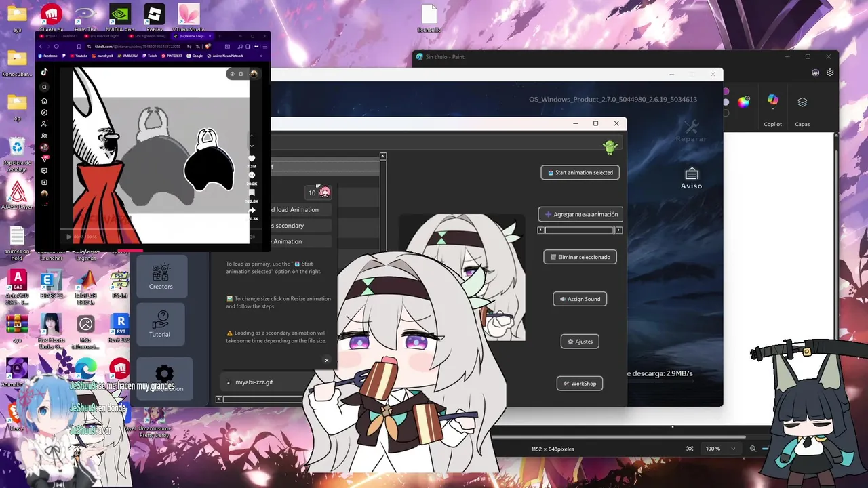This screenshot has width=868, height=488.
Task: Go to the TikTok home icon
Action: pos(44,101)
